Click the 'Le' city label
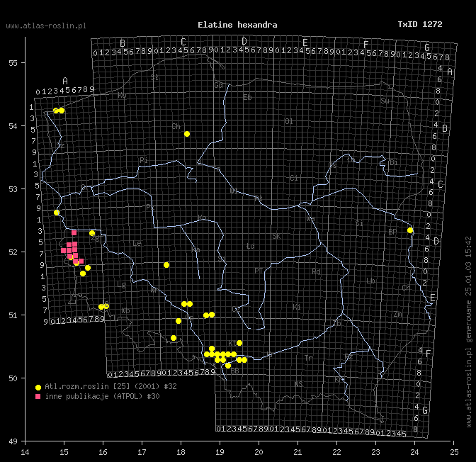476x462 pixels. (x=137, y=243)
